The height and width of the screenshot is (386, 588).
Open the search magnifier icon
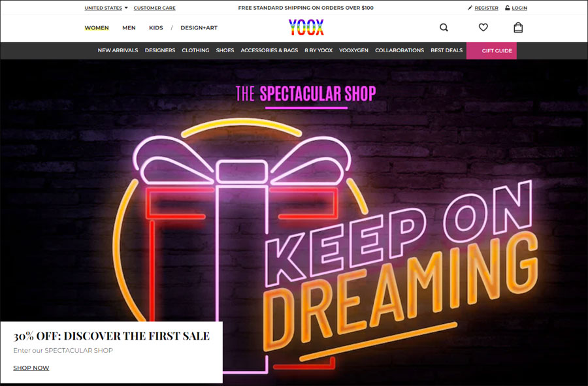(x=444, y=27)
